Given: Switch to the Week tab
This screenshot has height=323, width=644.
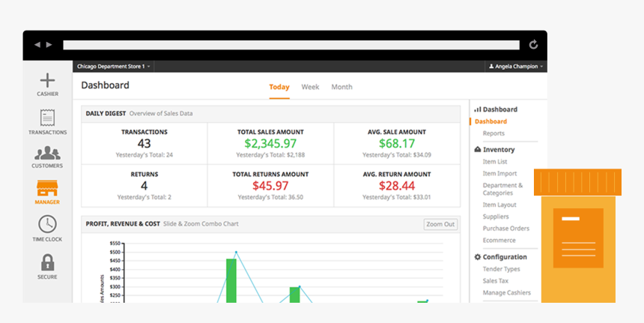Looking at the screenshot, I should point(310,87).
